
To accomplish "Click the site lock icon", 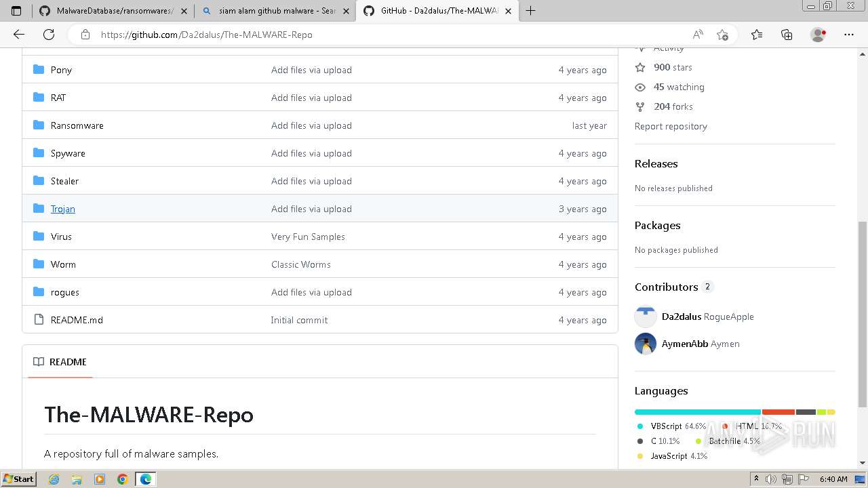I will [85, 35].
